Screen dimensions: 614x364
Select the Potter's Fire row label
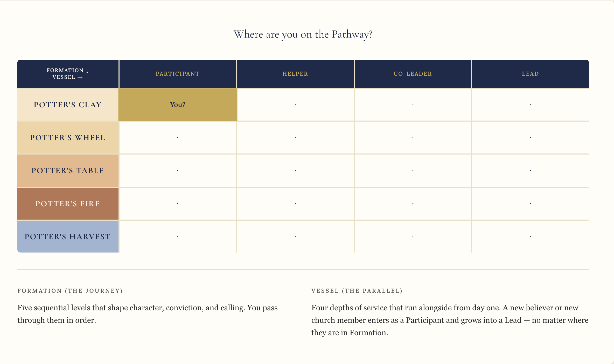[68, 204]
